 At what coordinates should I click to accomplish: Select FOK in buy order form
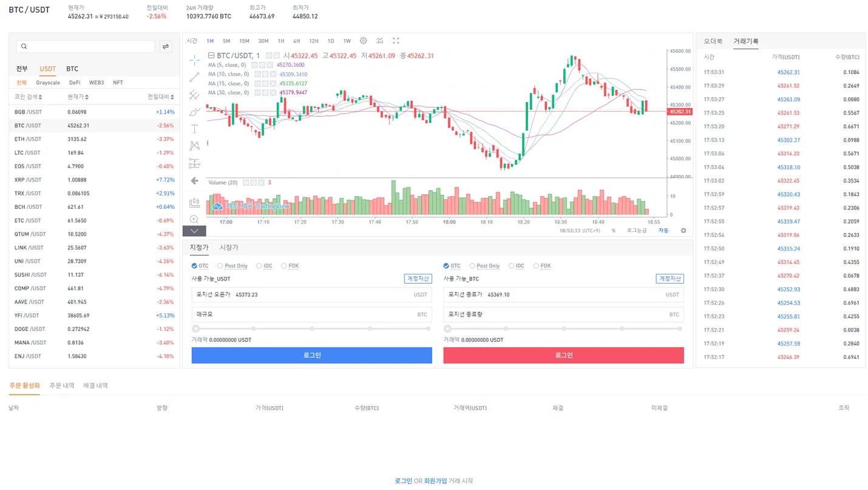pyautogui.click(x=290, y=266)
